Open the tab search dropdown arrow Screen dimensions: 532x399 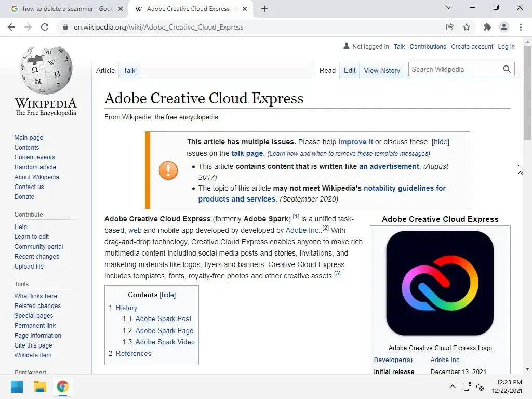448,7
